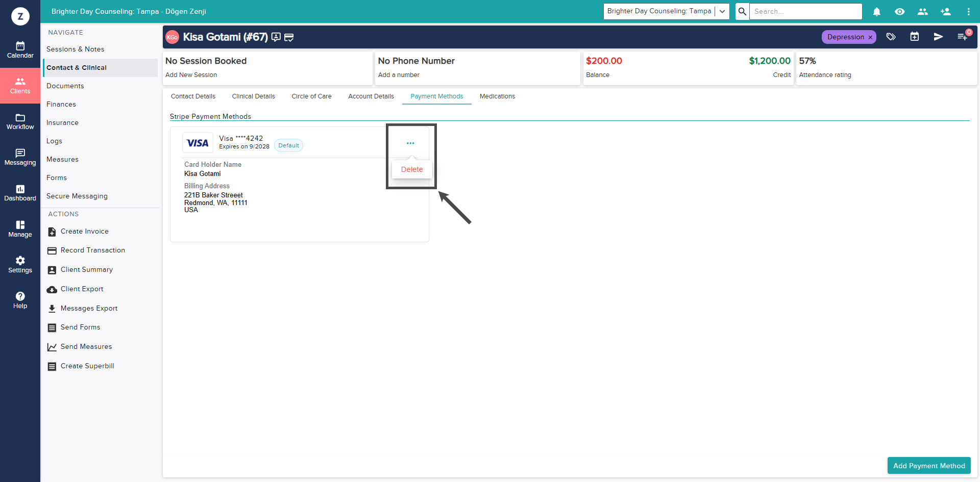Click the KGo client avatar
The width and height of the screenshot is (980, 482).
tap(173, 37)
